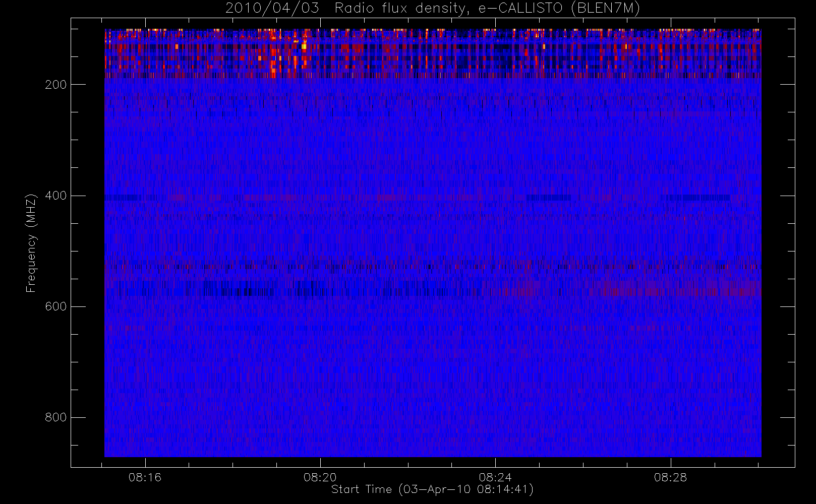The height and width of the screenshot is (504, 816).
Task: Click the 08:28 time tick label
Action: tap(671, 477)
